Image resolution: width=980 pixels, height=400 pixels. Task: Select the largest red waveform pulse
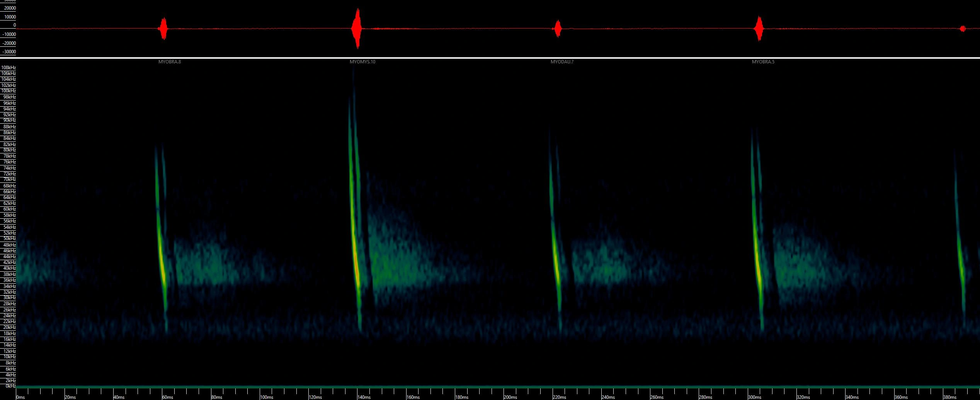tap(357, 29)
